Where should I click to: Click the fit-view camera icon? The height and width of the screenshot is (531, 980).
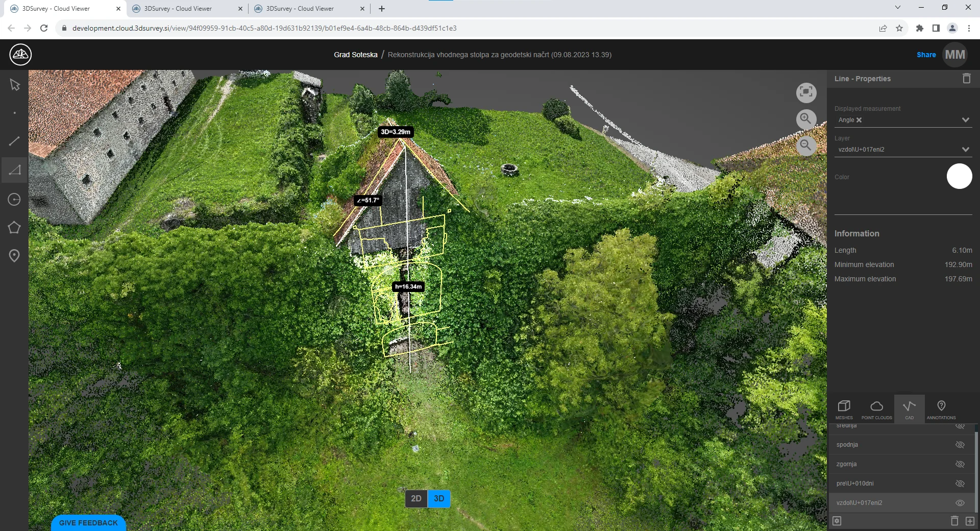coord(806,93)
